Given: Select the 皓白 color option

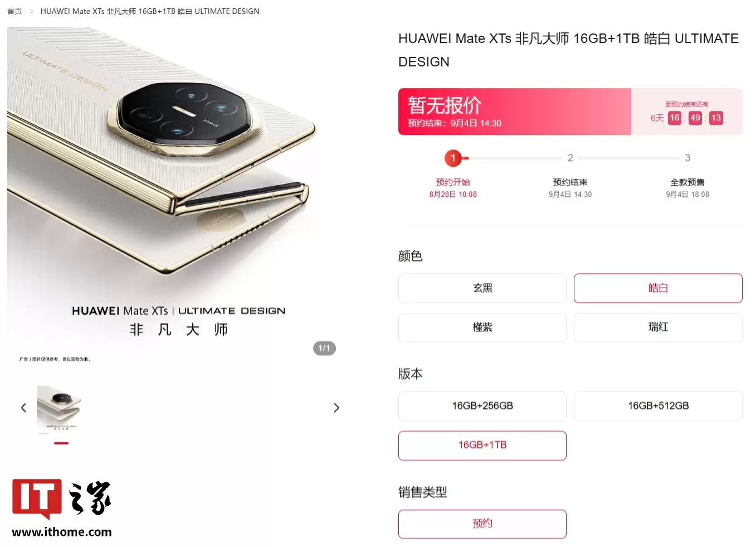Looking at the screenshot, I should [658, 288].
